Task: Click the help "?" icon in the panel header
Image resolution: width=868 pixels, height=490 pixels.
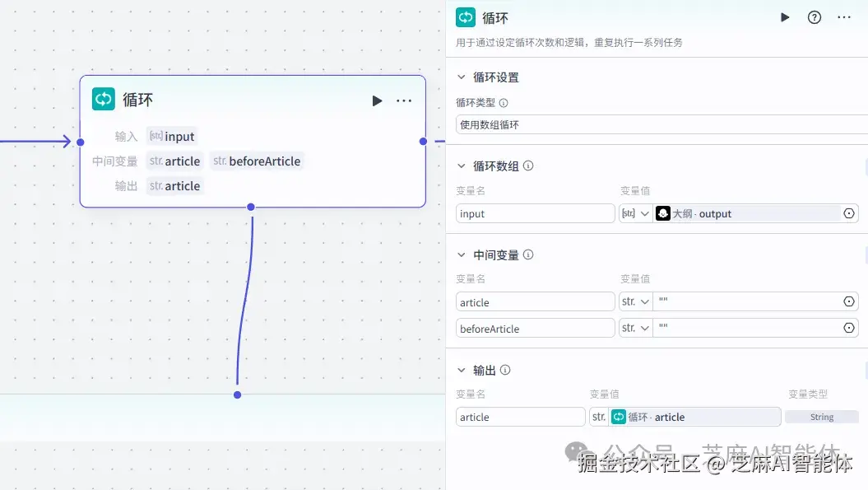Action: (814, 16)
